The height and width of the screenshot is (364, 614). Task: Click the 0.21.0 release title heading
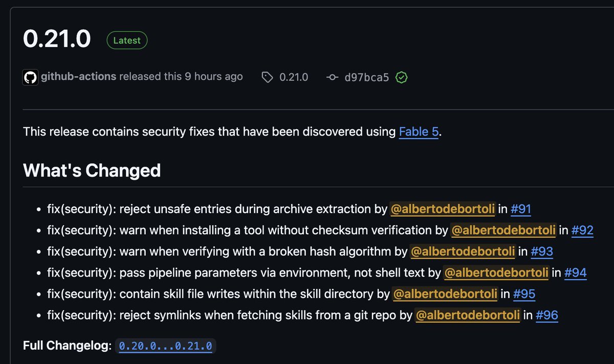57,39
